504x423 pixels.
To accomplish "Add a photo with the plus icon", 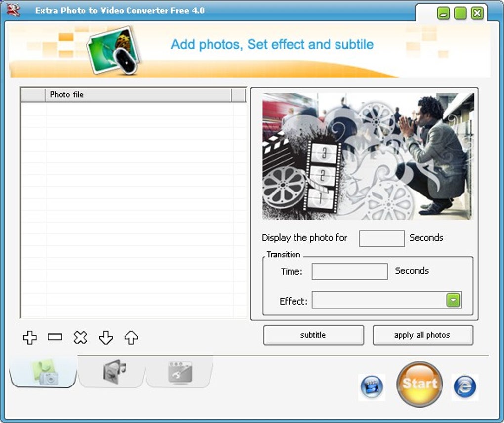I will click(30, 337).
